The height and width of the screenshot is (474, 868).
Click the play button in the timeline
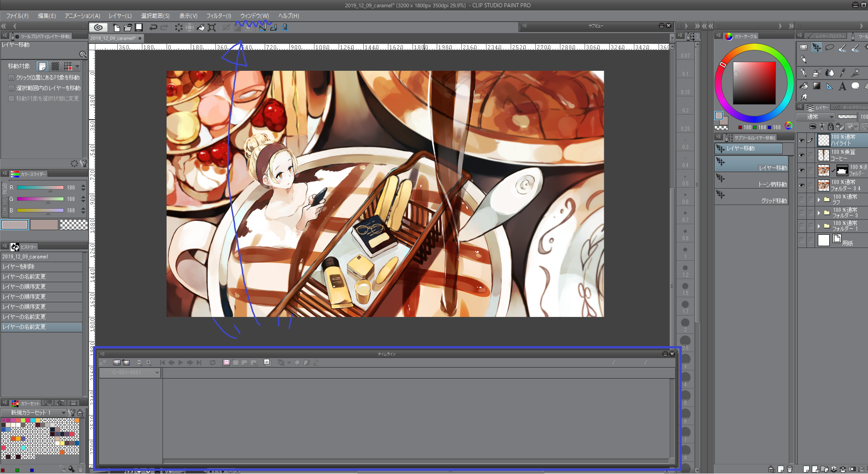[181, 363]
